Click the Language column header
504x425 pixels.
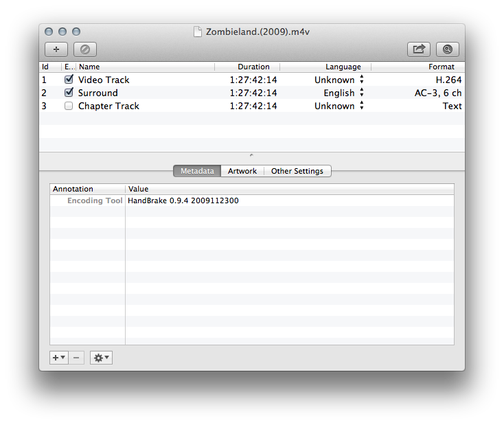325,67
